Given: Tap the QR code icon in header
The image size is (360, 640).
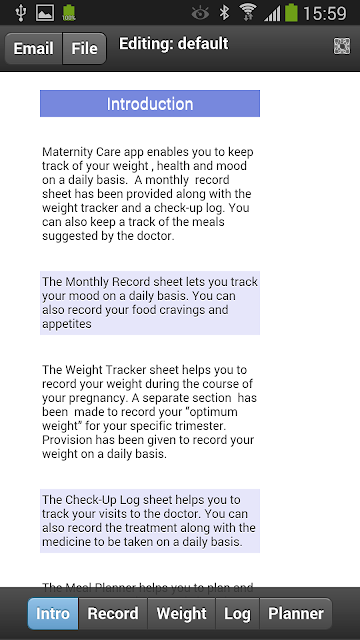Looking at the screenshot, I should coord(342,46).
